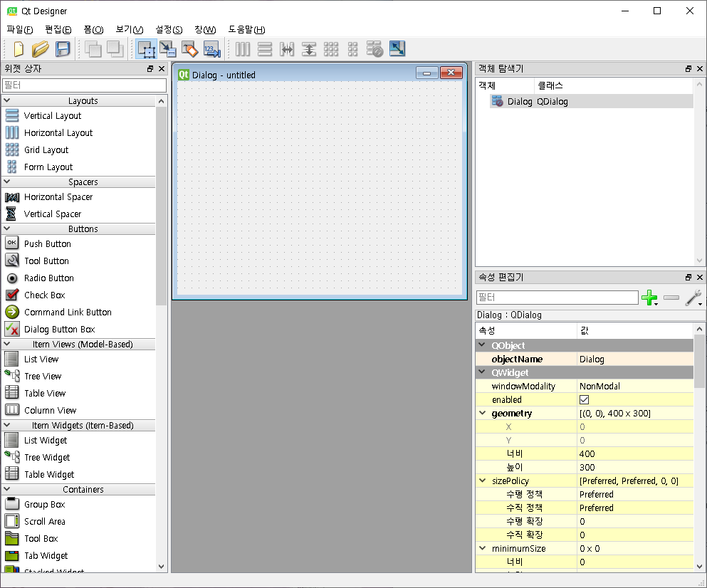Click the Bring to Front toolbar icon

115,48
